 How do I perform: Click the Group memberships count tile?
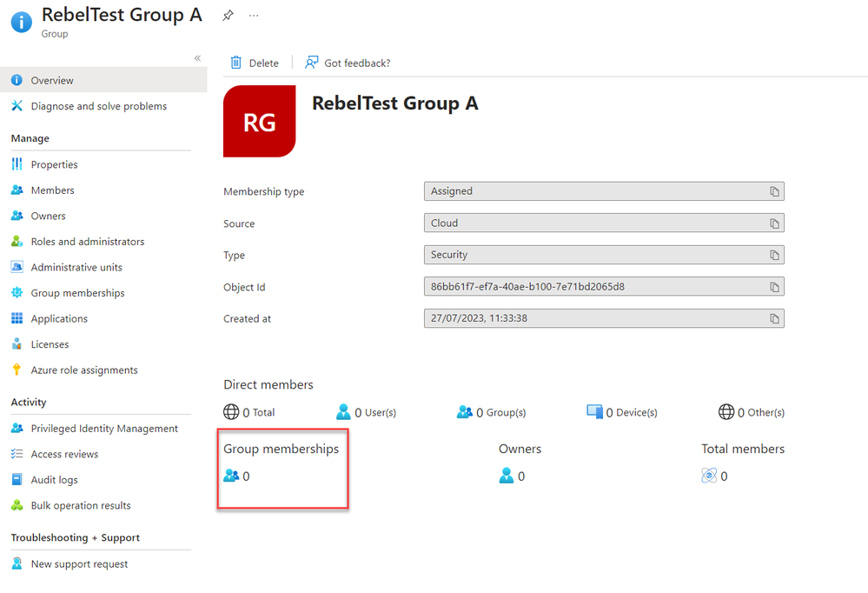[x=237, y=476]
